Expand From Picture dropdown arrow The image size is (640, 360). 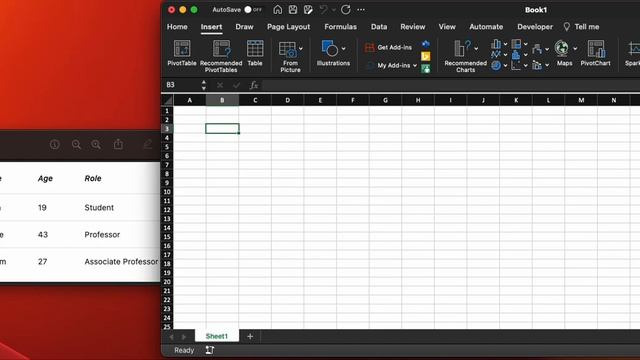pyautogui.click(x=301, y=49)
